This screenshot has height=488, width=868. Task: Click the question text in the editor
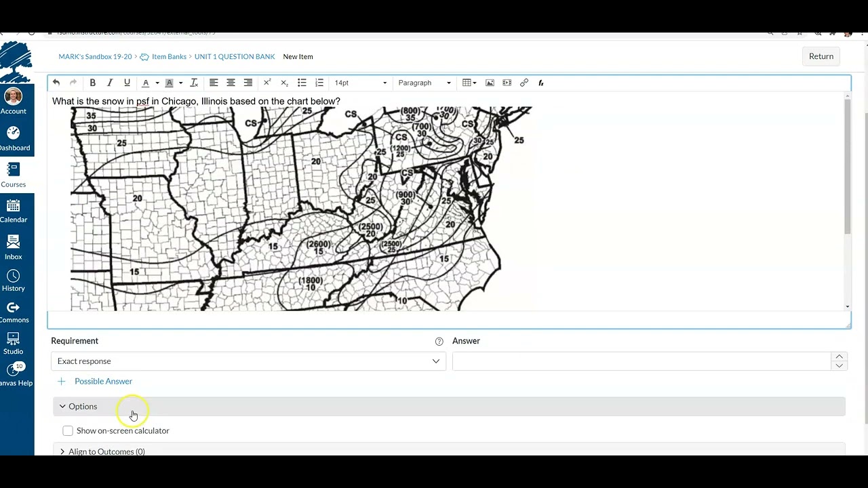tap(196, 101)
